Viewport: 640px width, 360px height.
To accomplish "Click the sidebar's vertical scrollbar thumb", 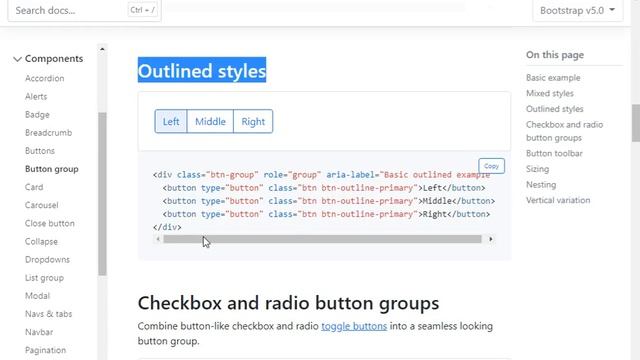I will [x=102, y=194].
